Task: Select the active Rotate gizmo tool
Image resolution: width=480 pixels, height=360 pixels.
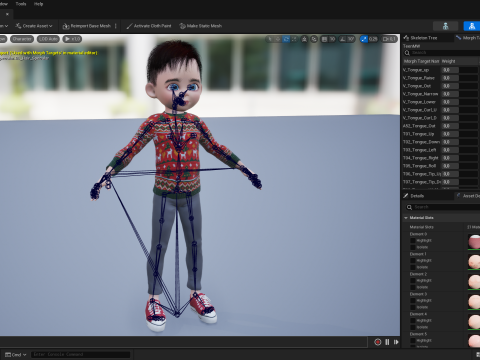Action: [286, 39]
